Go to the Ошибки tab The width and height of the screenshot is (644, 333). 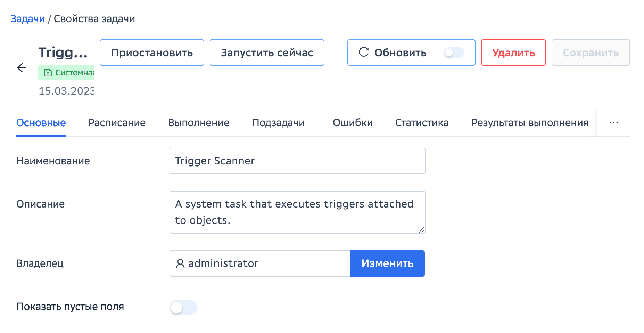pyautogui.click(x=353, y=123)
